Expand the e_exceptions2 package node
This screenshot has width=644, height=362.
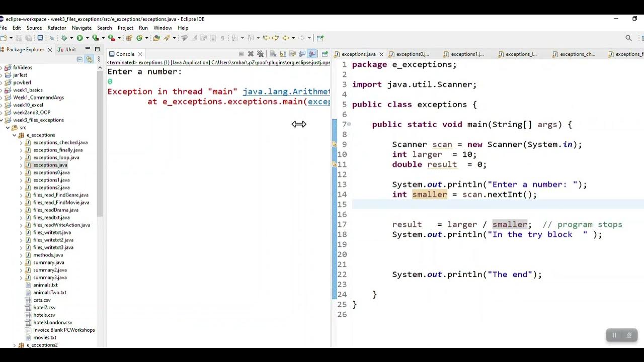coord(15,345)
